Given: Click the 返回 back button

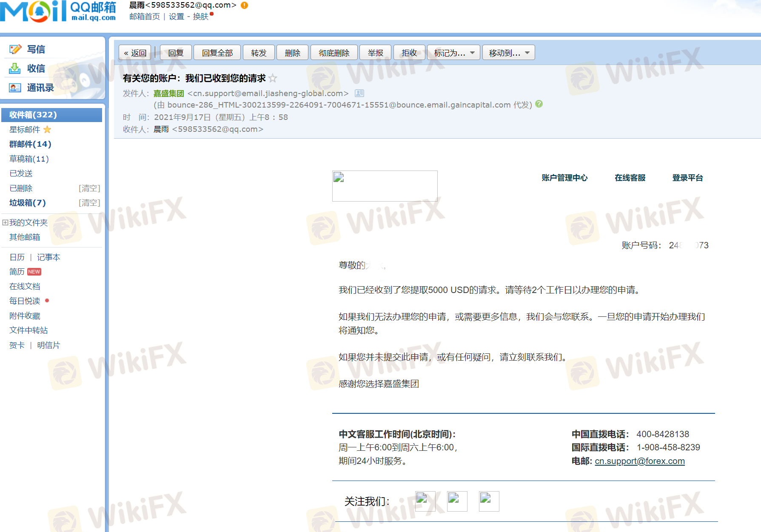Looking at the screenshot, I should [135, 53].
